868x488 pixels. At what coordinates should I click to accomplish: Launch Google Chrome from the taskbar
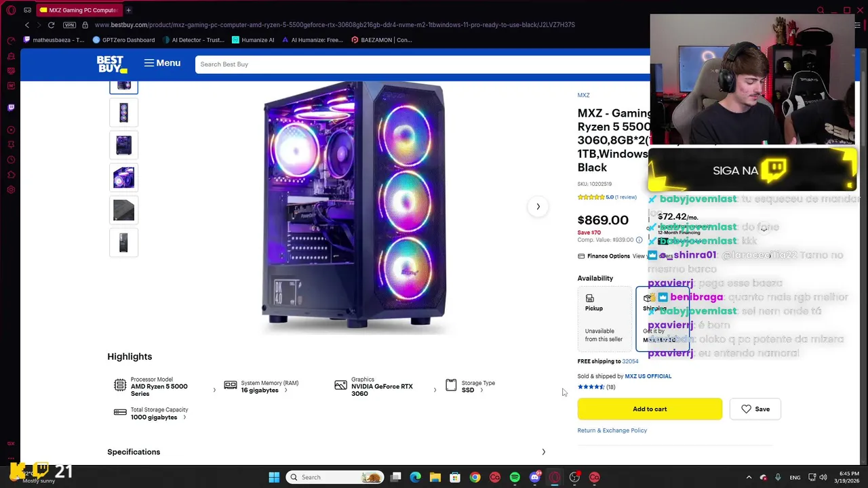click(475, 477)
